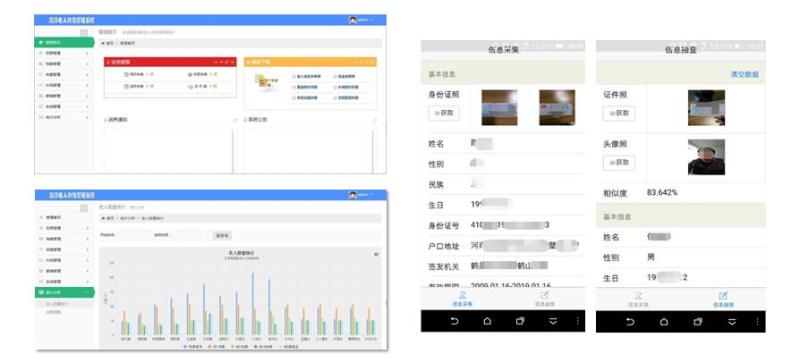
Task: Switch to 信息抽查 tab in the left phone screen
Action: 544,299
